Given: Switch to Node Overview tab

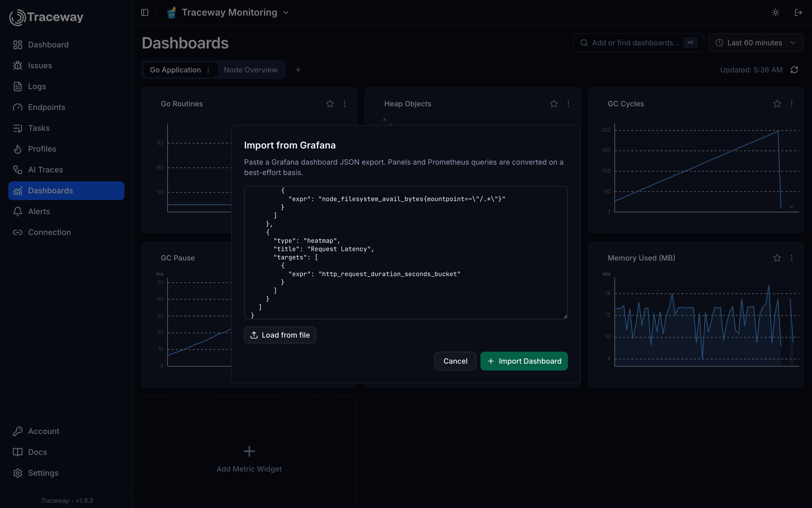Looking at the screenshot, I should 251,70.
